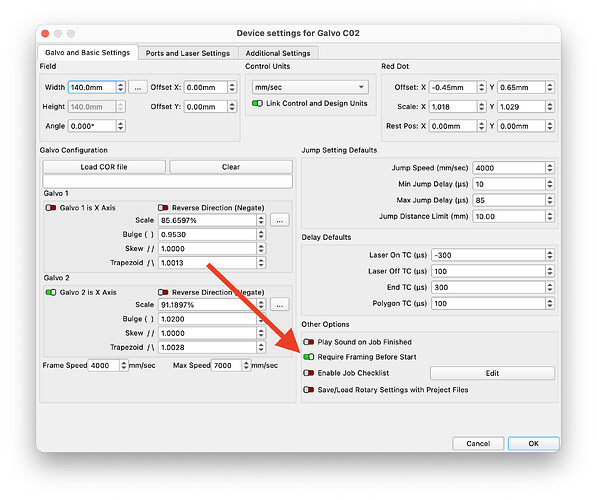Open Galvo 1 scale ellipsis button
The width and height of the screenshot is (597, 500).
click(x=280, y=220)
